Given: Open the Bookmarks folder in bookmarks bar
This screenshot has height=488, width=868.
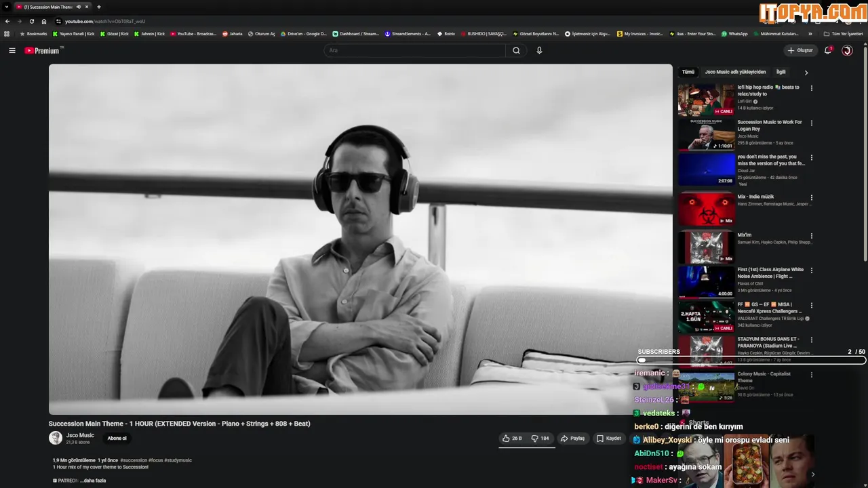Looking at the screenshot, I should click(x=33, y=33).
